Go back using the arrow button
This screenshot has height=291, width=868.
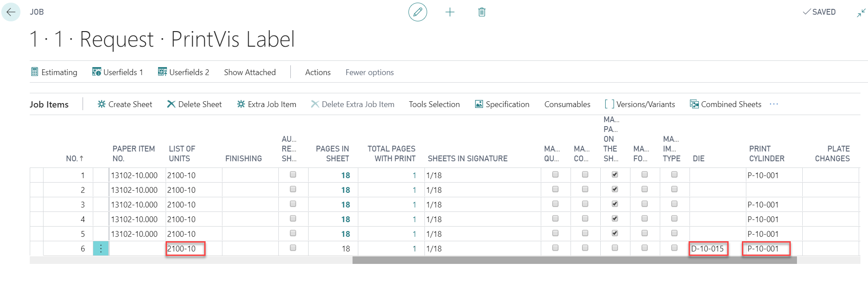[x=11, y=12]
